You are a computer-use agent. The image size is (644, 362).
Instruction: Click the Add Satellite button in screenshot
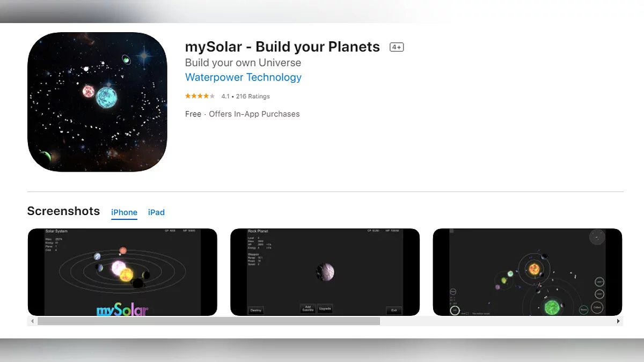[x=308, y=309]
